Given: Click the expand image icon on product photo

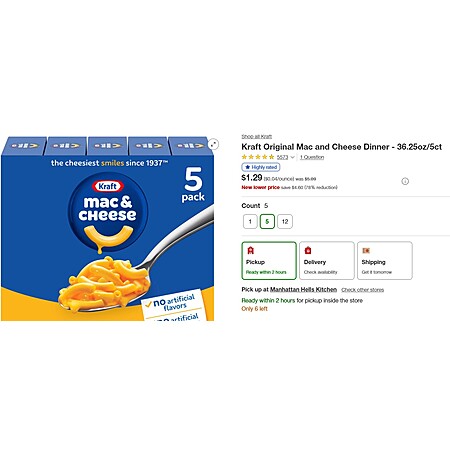Looking at the screenshot, I should (213, 144).
